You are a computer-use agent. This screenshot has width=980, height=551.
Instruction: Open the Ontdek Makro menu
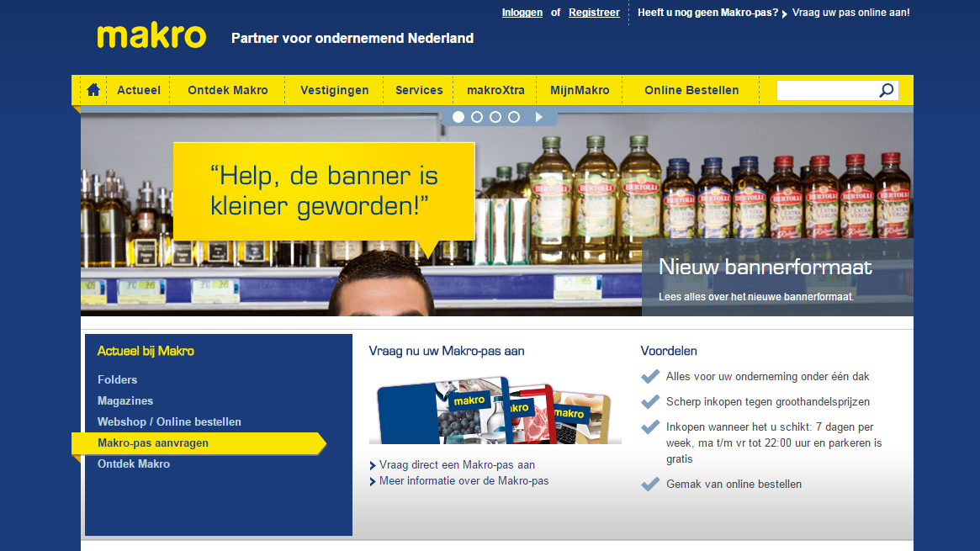click(227, 90)
